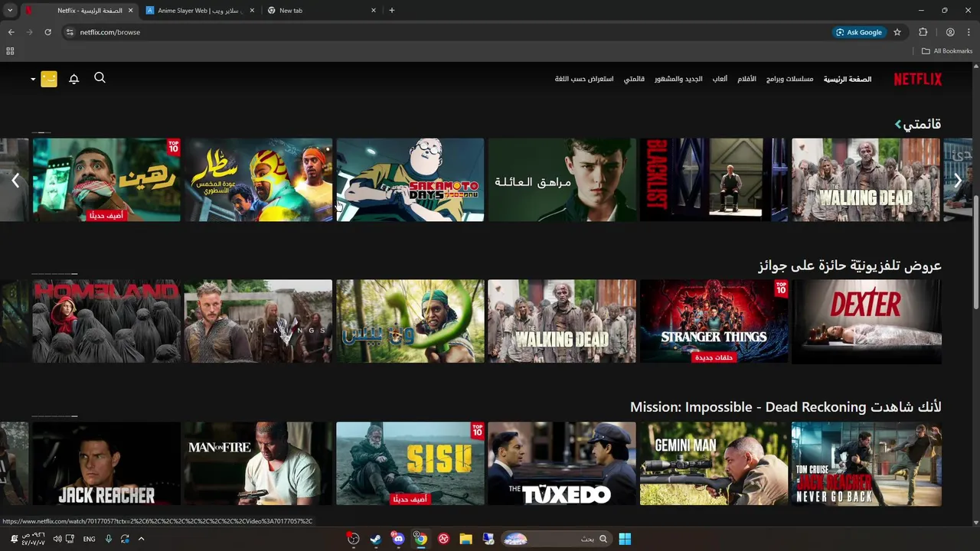Reload the current page
This screenshot has width=980, height=551.
tap(47, 32)
